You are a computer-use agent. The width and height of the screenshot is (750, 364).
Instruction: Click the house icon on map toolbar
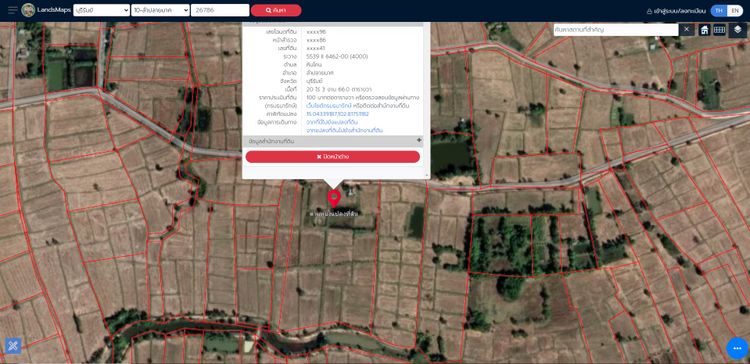704,30
